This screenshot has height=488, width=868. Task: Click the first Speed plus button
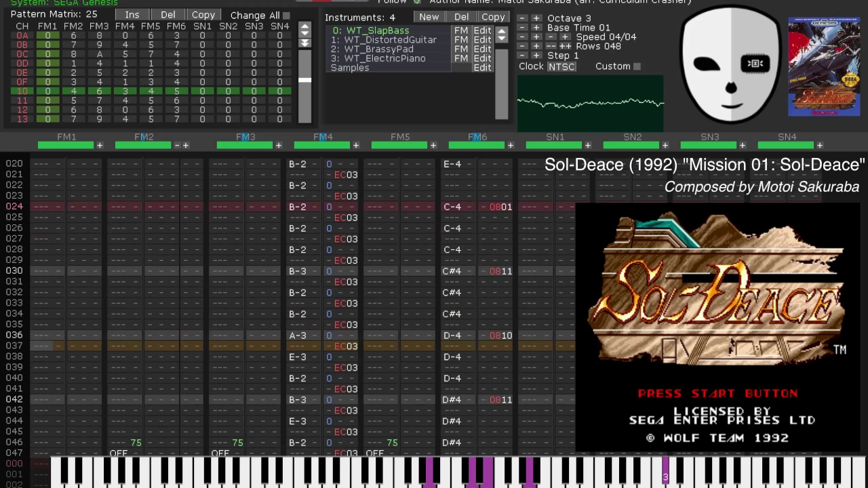[x=536, y=37]
